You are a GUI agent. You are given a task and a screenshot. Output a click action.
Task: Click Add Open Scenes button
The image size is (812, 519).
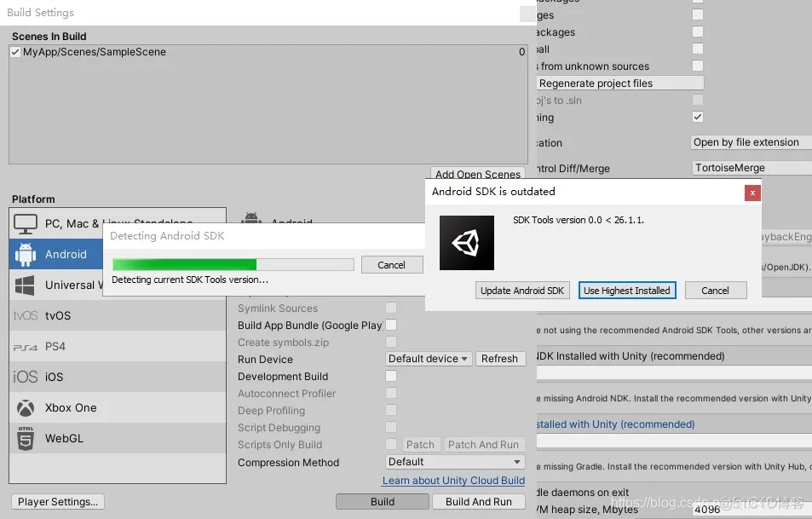click(x=477, y=173)
